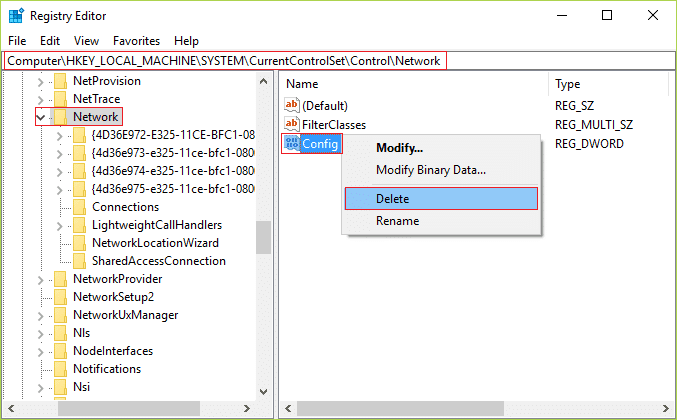Image resolution: width=677 pixels, height=420 pixels.
Task: Click the REG_MULTI_SZ type cell
Action: pyautogui.click(x=594, y=125)
